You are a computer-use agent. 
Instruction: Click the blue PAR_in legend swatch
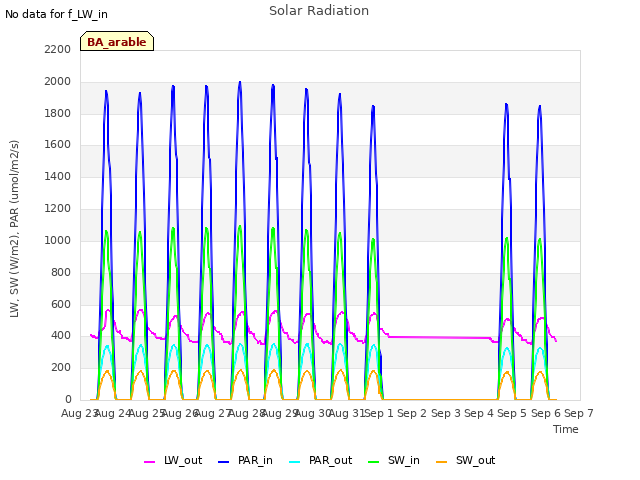tap(224, 462)
